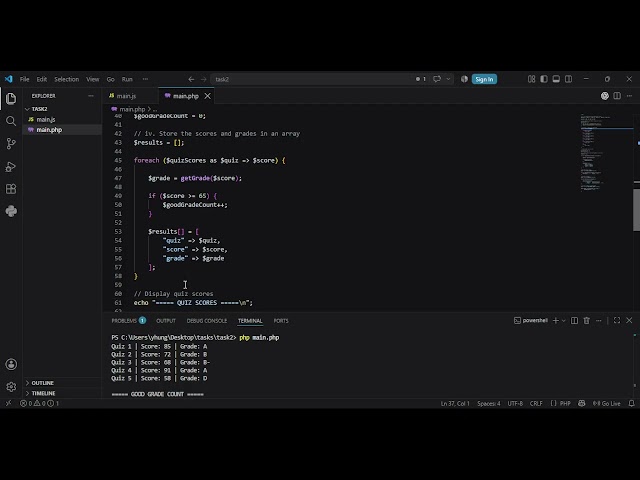Split the terminal pane
The image size is (640, 480).
click(574, 320)
